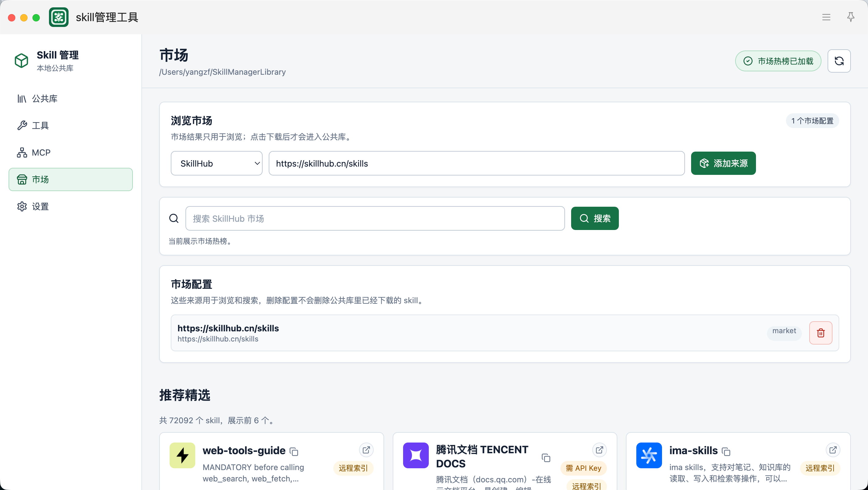Click the 需 API Key tag
Screen dimensions: 868x490
[584, 468]
